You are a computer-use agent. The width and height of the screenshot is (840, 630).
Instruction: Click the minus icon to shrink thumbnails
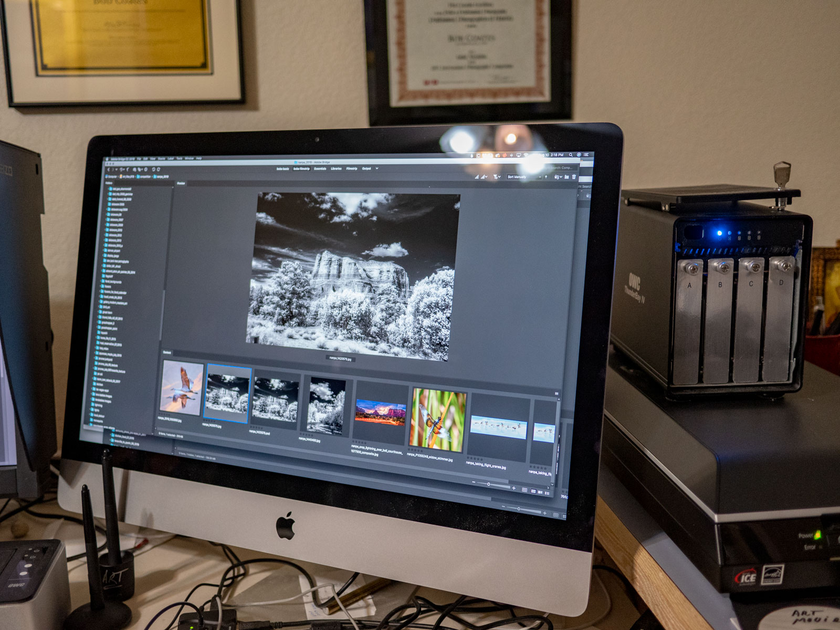474,482
